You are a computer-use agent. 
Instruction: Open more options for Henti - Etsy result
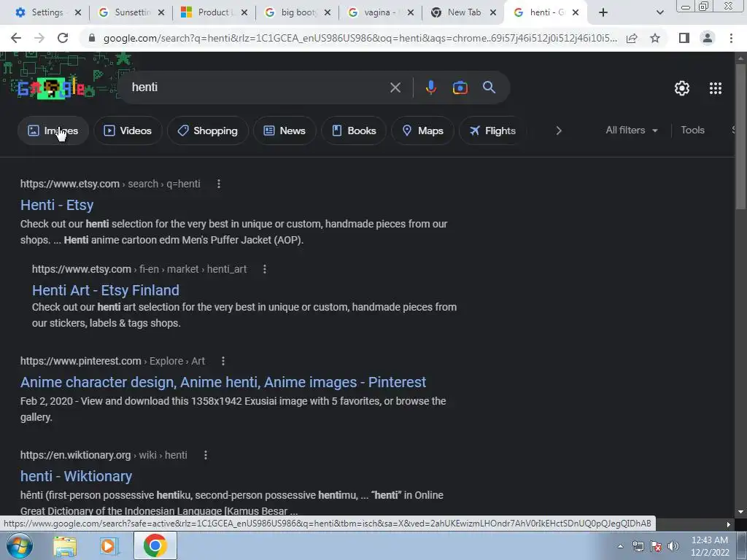point(219,184)
